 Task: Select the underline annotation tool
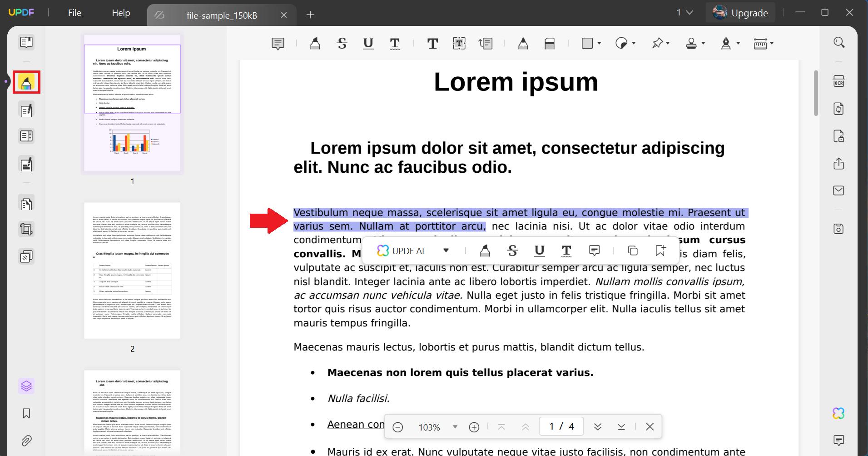point(368,43)
